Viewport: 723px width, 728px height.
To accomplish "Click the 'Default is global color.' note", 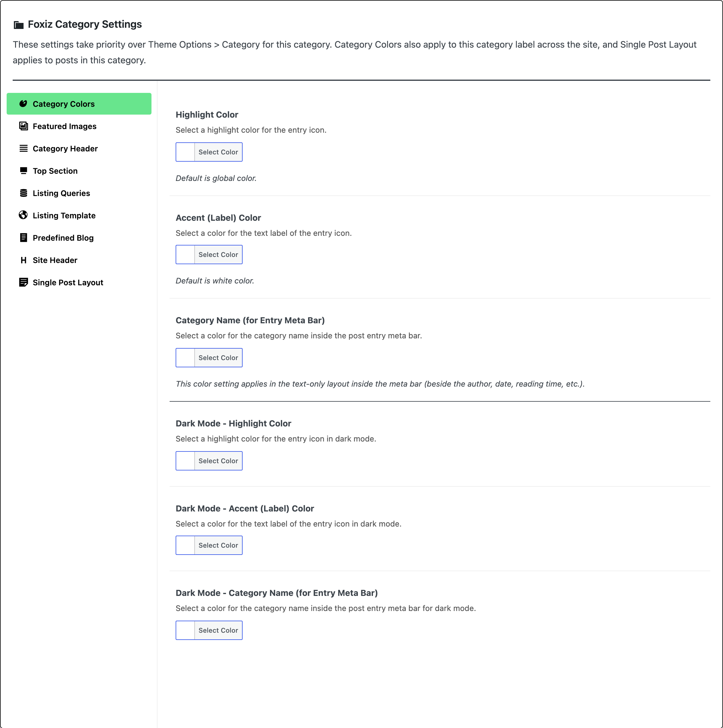I will pos(216,178).
